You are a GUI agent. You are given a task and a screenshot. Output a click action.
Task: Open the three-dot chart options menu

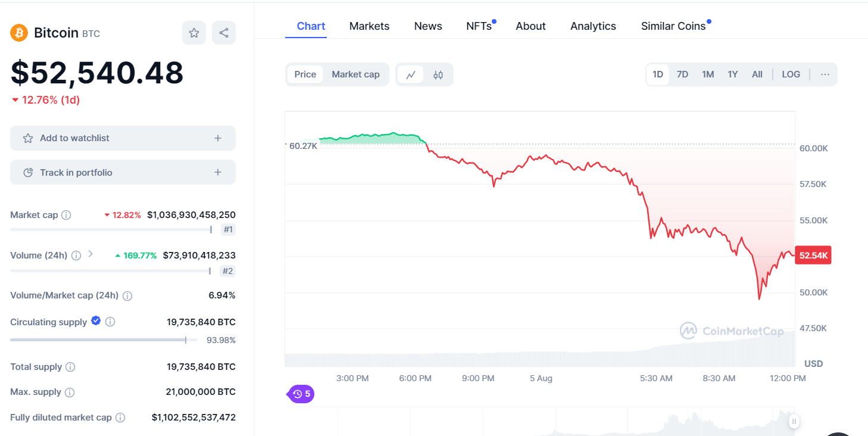[x=825, y=74]
